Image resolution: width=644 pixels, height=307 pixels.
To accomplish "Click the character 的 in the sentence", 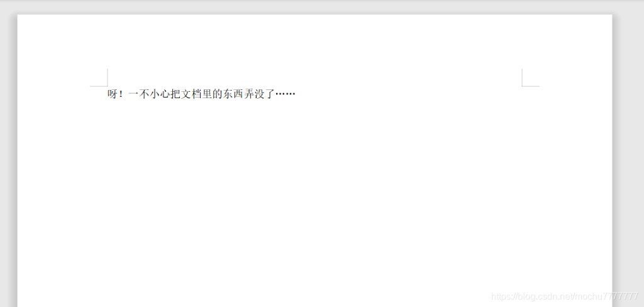I will (x=217, y=94).
